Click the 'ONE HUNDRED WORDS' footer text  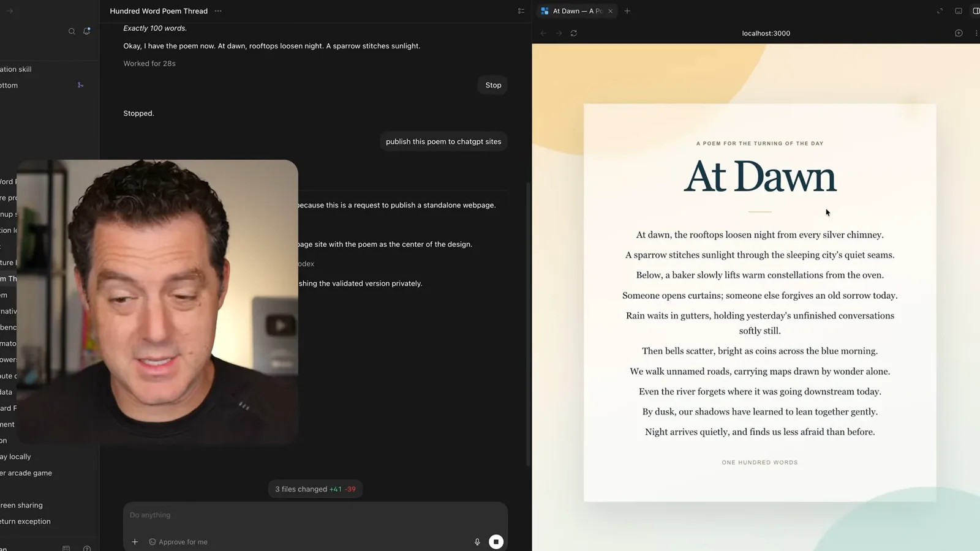(759, 463)
